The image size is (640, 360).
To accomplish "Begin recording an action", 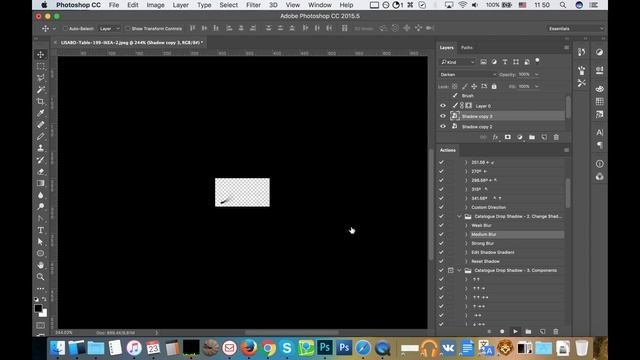I will [502, 331].
